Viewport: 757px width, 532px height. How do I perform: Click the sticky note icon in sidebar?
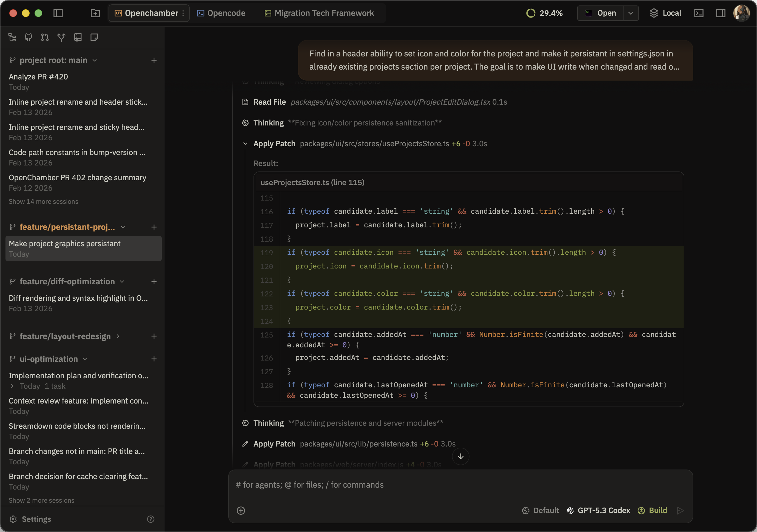pos(94,37)
